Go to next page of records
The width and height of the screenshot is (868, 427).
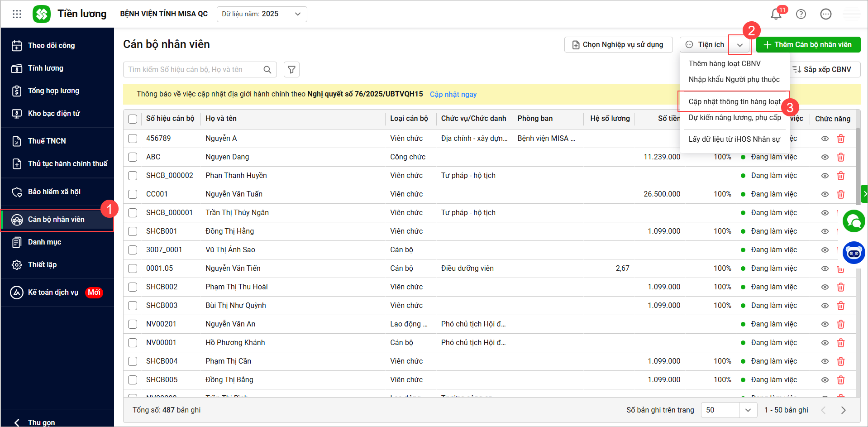843,410
